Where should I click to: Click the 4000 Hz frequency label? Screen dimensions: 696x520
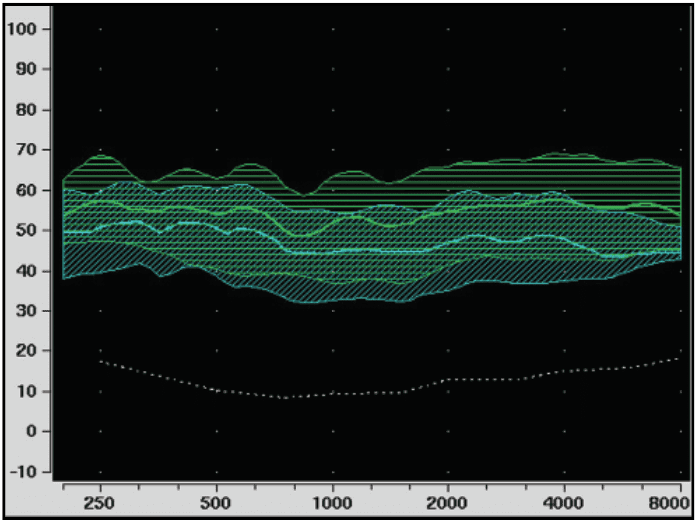click(564, 504)
